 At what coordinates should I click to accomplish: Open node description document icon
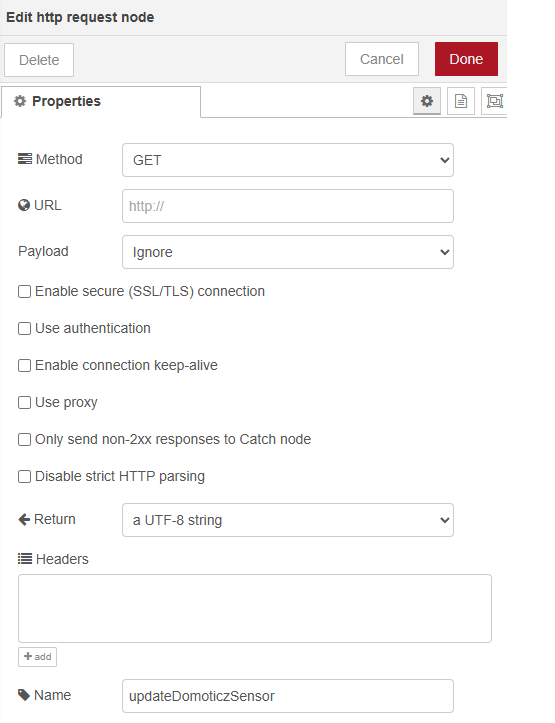461,101
